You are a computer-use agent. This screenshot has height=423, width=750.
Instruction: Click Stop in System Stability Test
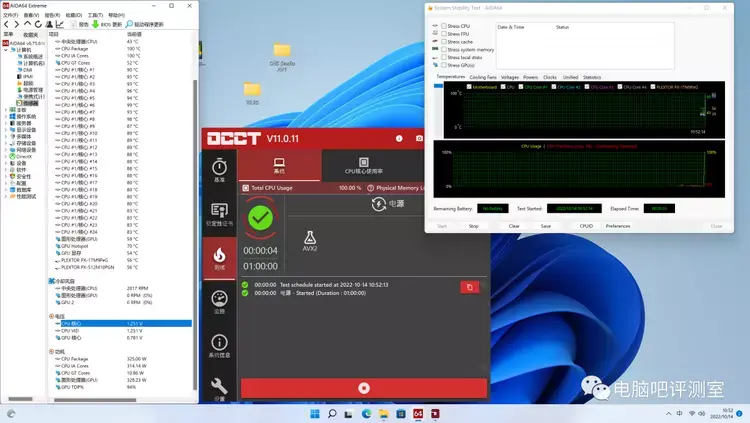click(474, 226)
